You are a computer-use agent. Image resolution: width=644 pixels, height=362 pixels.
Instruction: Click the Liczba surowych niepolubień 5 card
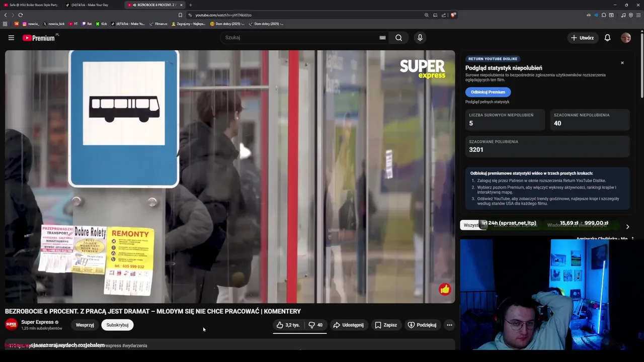point(505,120)
